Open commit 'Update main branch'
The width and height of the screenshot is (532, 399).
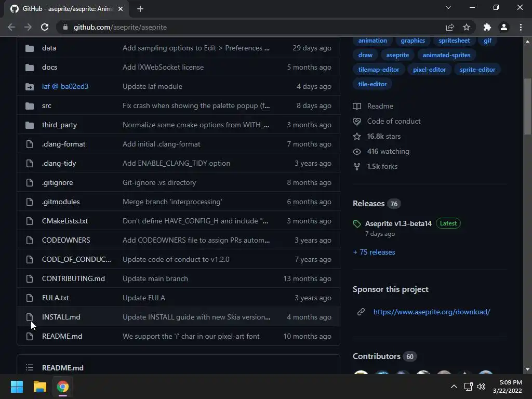(155, 278)
